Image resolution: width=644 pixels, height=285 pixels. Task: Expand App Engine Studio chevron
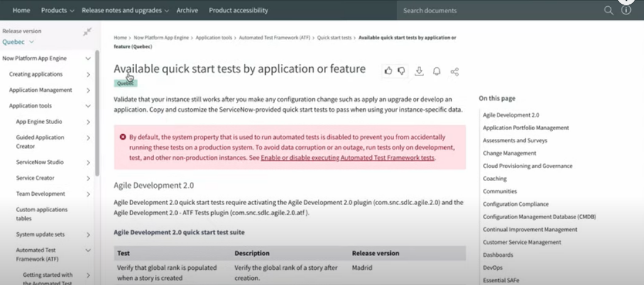click(x=89, y=121)
